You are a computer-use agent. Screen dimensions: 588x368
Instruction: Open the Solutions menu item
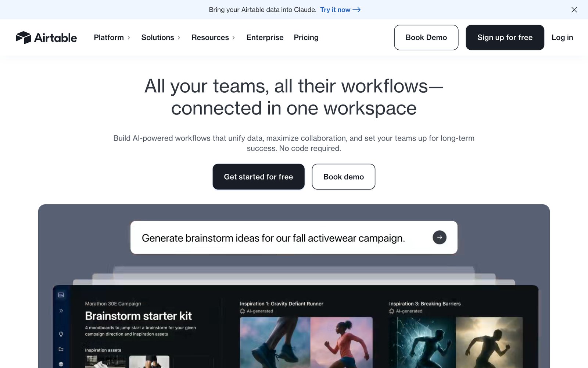pos(158,38)
